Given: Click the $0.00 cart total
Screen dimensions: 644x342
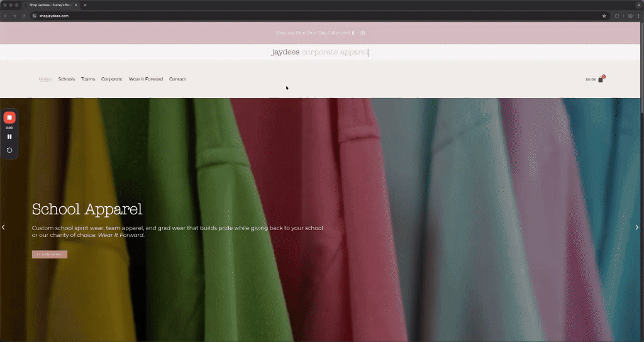Looking at the screenshot, I should tap(591, 79).
